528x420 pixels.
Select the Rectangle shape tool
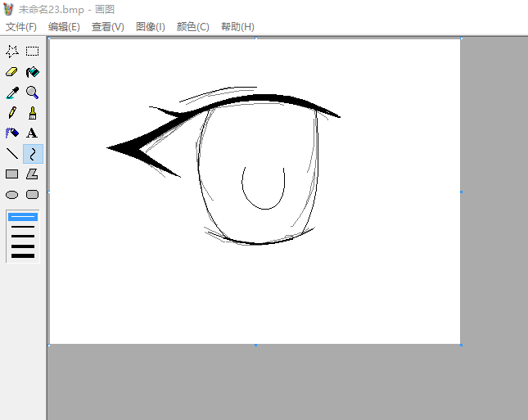click(x=12, y=174)
